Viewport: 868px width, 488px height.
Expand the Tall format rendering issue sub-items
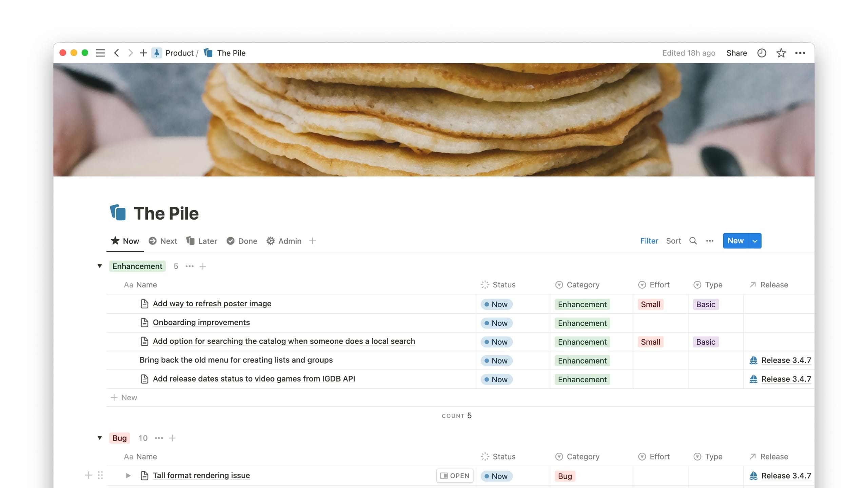click(x=128, y=475)
